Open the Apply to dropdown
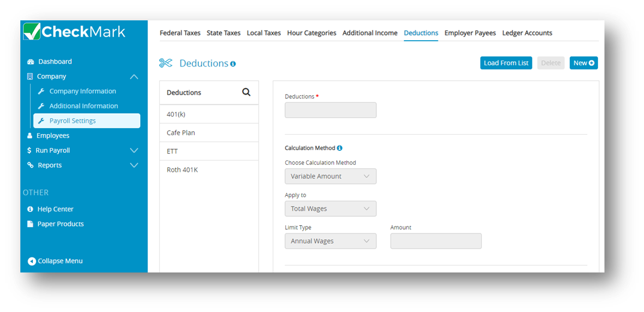Image resolution: width=644 pixels, height=312 pixels. coord(331,208)
